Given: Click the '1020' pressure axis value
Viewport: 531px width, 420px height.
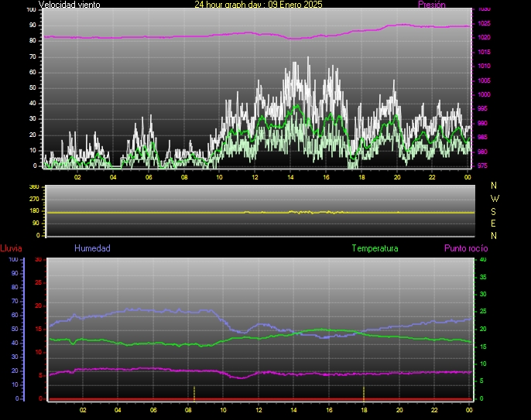Looking at the screenshot, I should [484, 38].
